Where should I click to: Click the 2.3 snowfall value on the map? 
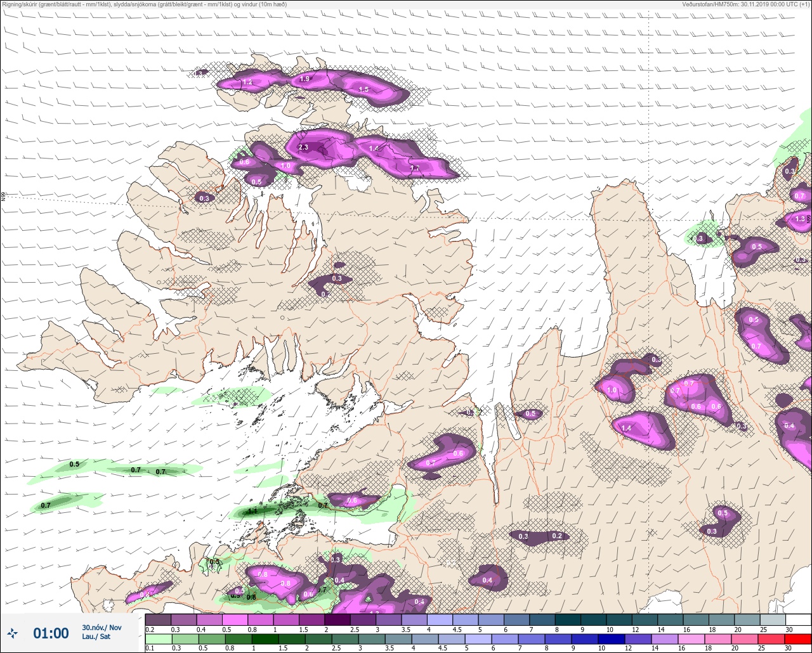(303, 148)
